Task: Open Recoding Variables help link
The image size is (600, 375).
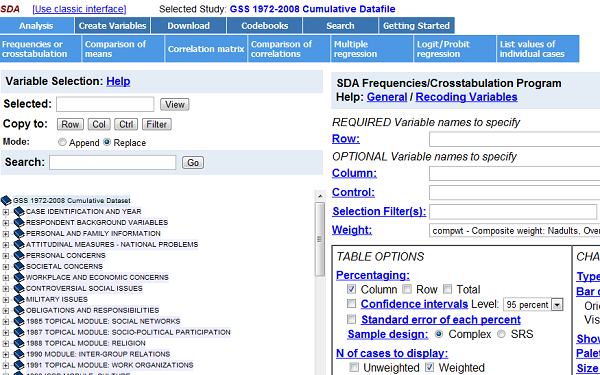Action: pyautogui.click(x=466, y=97)
